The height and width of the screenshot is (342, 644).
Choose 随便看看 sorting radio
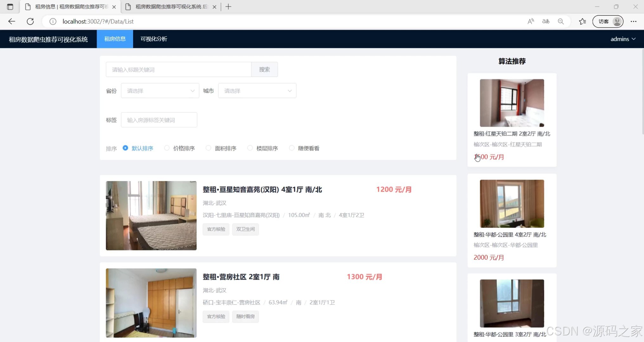coord(292,148)
